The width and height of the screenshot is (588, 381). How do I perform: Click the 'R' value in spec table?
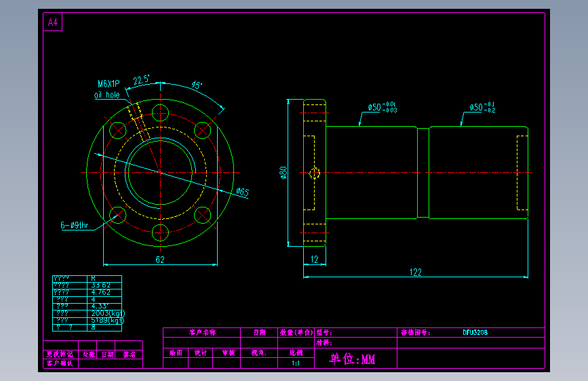pyautogui.click(x=94, y=278)
